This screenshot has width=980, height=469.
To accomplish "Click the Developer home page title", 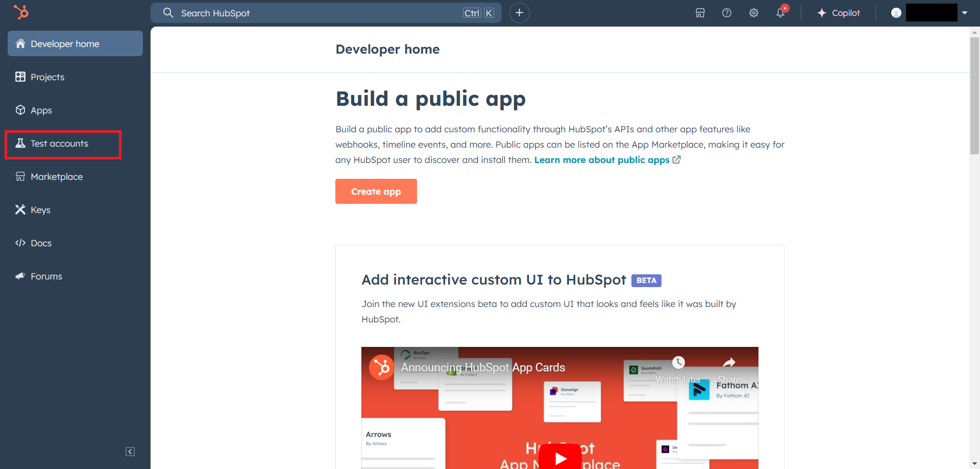I will (387, 50).
